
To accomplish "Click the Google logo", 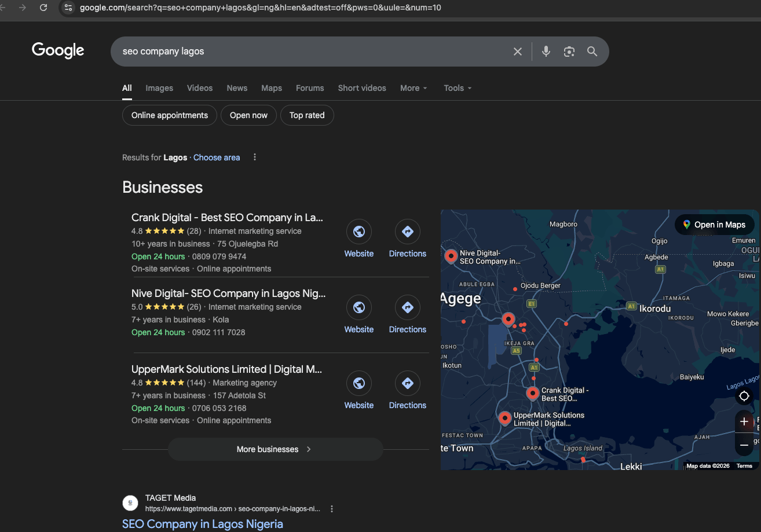I will click(x=58, y=51).
